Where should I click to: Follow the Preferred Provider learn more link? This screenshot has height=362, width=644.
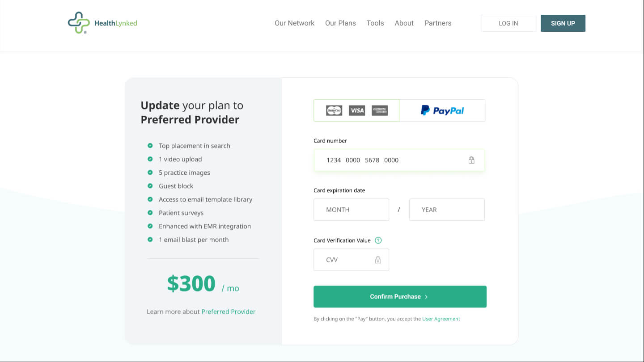[x=228, y=312]
